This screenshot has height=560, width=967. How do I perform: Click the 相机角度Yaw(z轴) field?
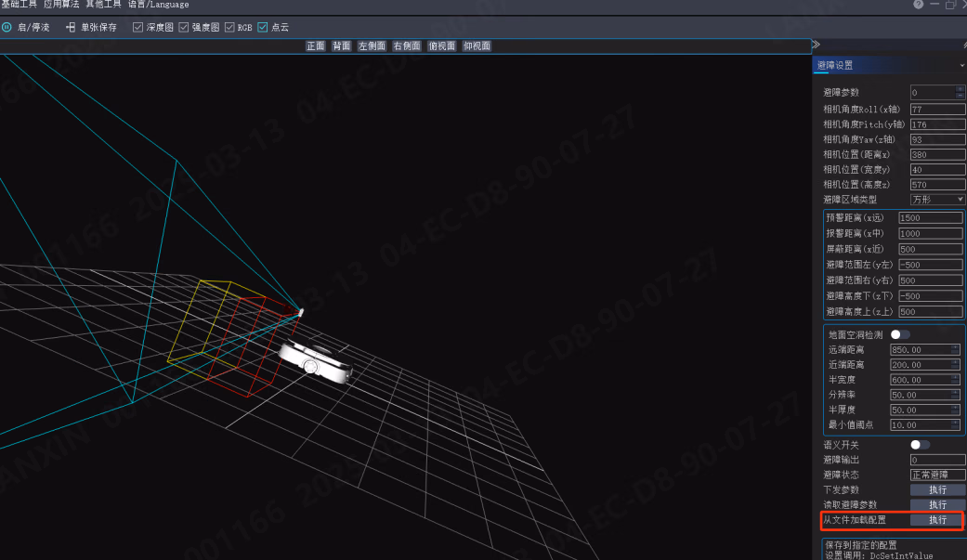pos(937,139)
